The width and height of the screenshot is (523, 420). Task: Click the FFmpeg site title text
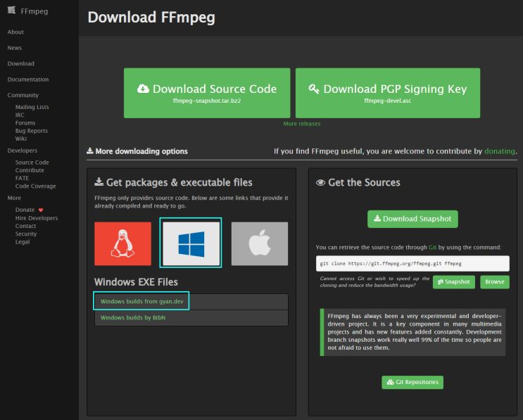click(34, 11)
